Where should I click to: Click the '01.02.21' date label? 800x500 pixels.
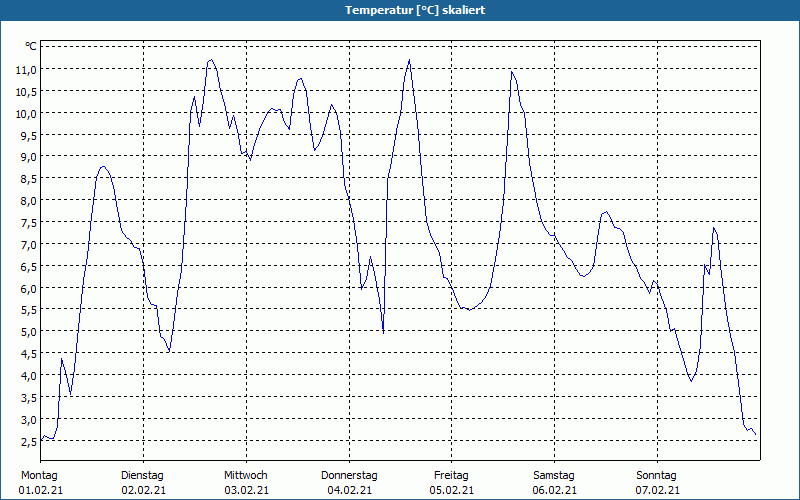pos(40,490)
